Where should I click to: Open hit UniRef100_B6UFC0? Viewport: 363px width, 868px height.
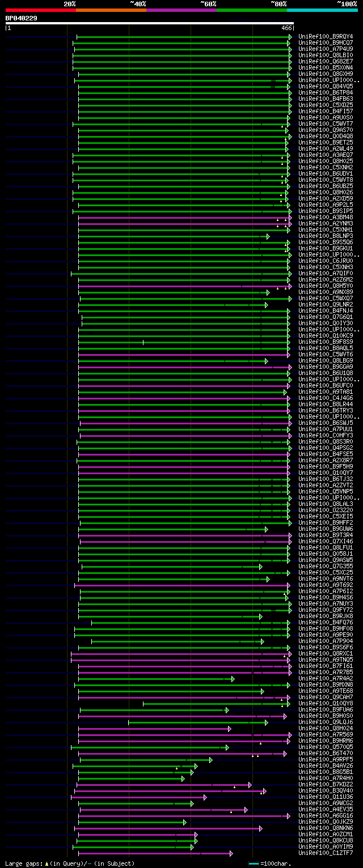[x=326, y=386]
